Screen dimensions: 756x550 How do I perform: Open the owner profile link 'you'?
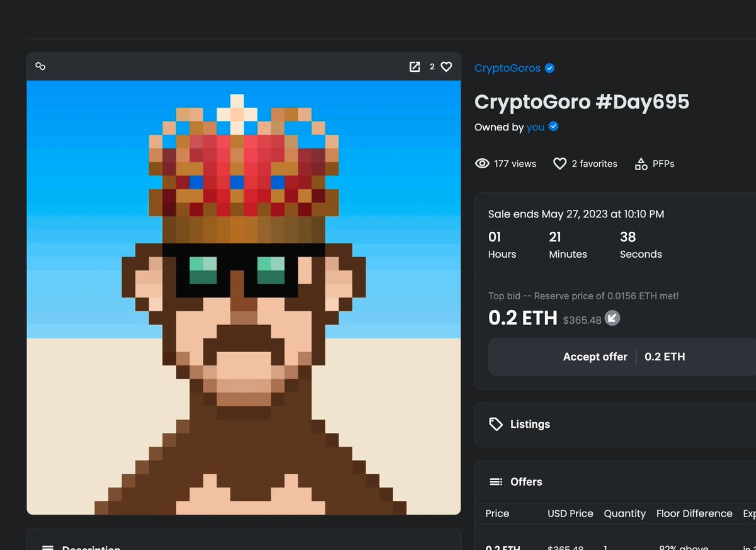535,127
